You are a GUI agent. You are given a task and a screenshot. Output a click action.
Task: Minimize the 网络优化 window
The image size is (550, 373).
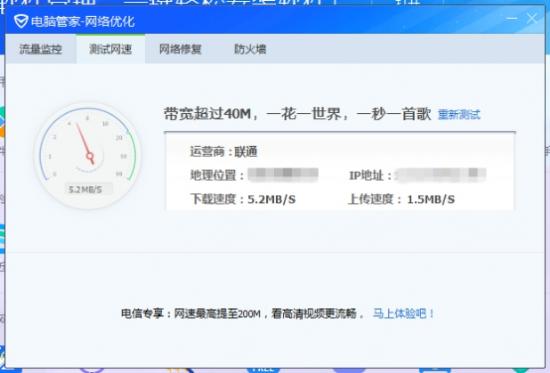point(512,18)
